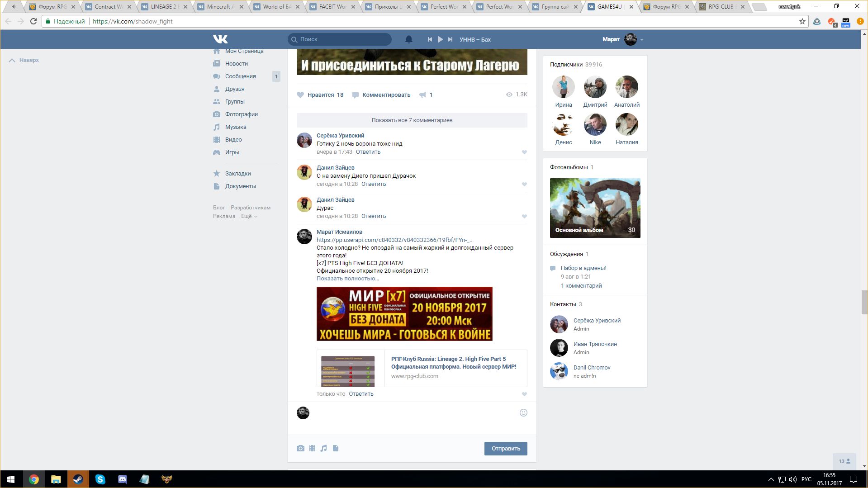The image size is (868, 488).
Task: Expand comment with Показать полностью
Action: point(348,279)
